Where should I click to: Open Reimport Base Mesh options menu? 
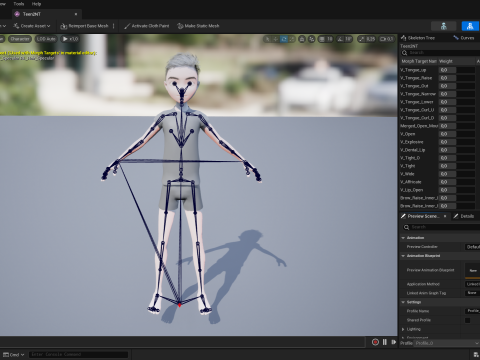coord(114,26)
